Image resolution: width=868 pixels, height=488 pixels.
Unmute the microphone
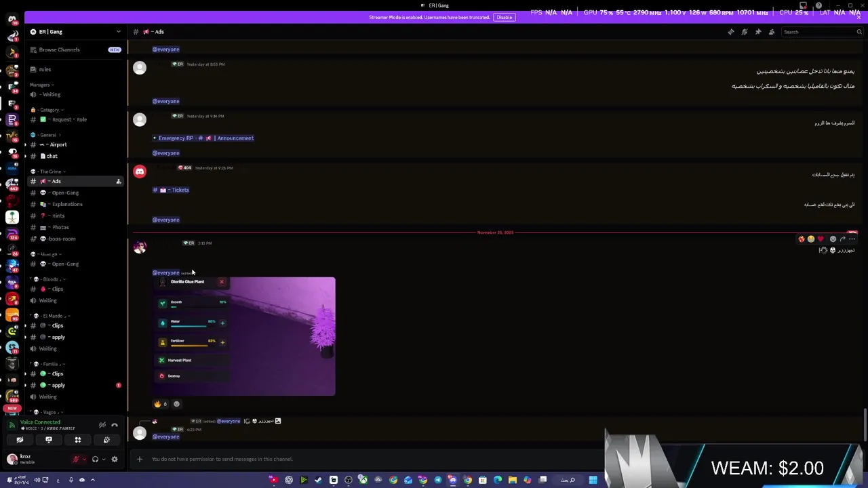click(76, 460)
